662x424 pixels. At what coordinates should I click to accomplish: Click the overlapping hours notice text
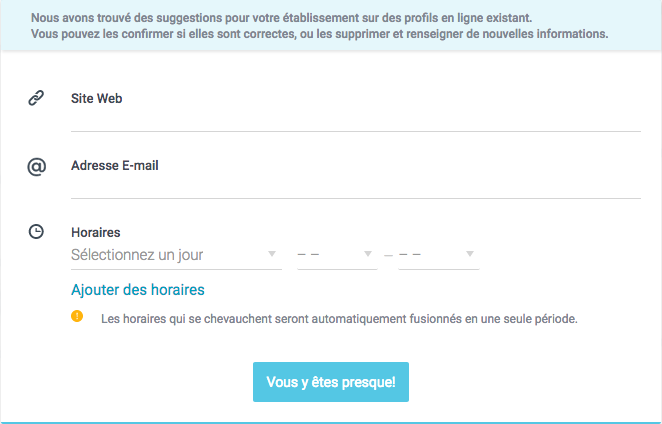click(x=340, y=320)
